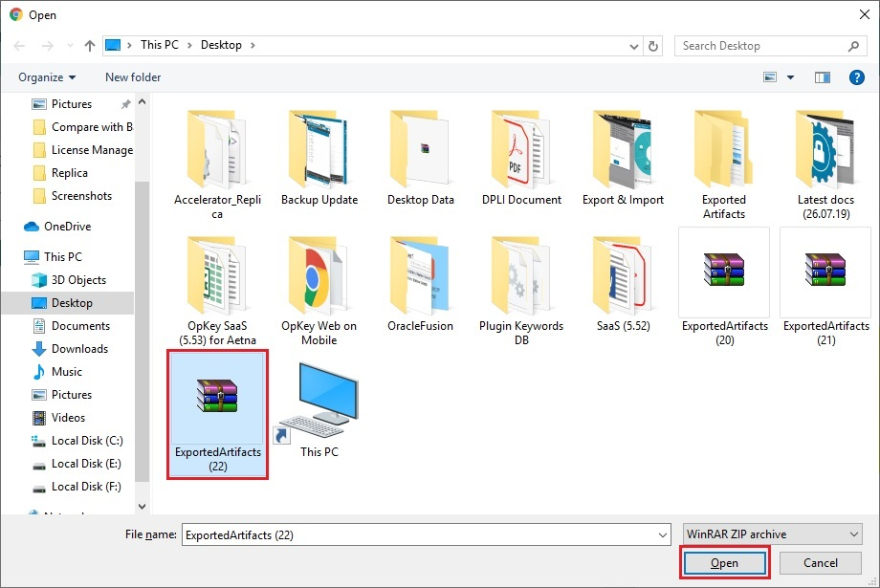
Task: Select the OracleFusion folder
Action: (420, 283)
